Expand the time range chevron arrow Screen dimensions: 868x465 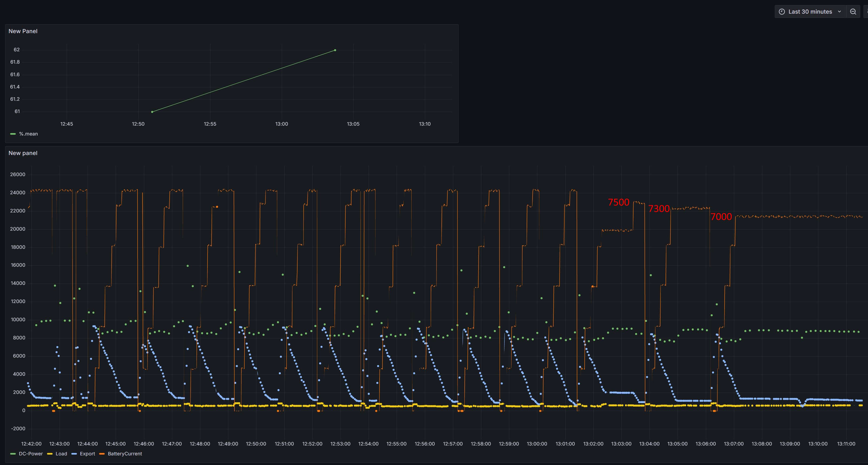coord(839,11)
